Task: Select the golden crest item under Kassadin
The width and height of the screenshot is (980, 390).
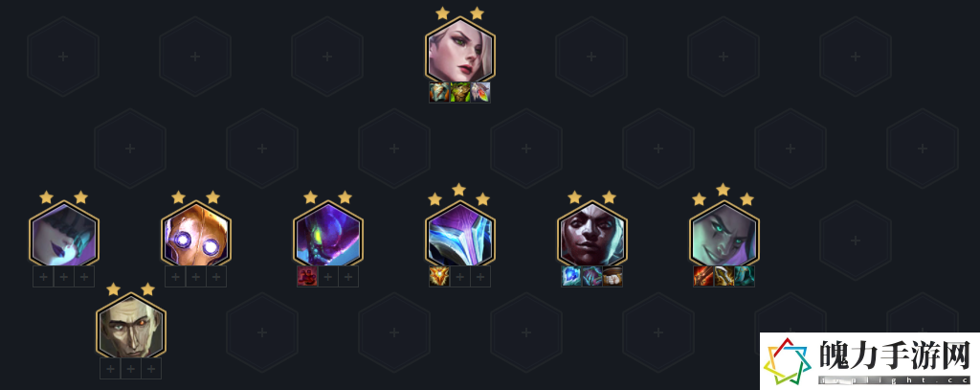Action: point(438,277)
